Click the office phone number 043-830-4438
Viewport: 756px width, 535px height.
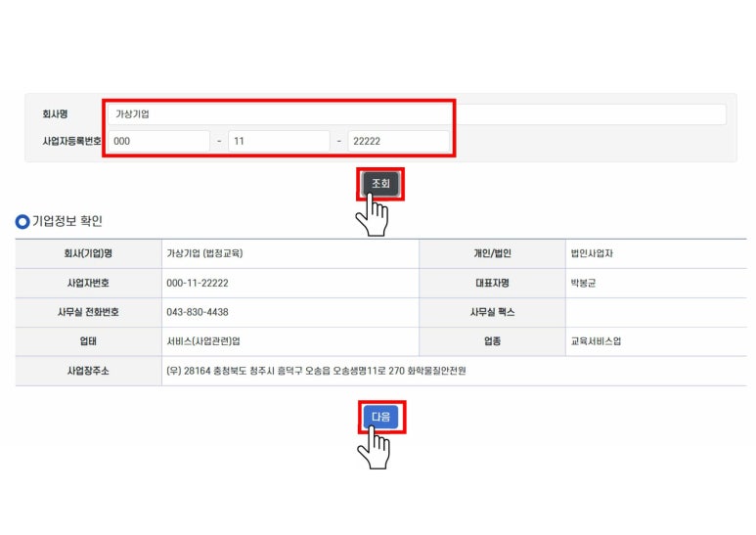click(x=198, y=312)
